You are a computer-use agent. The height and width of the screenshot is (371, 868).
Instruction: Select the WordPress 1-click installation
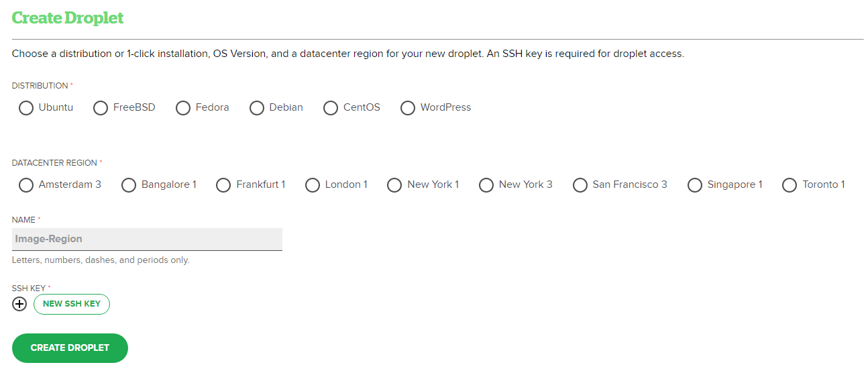click(408, 108)
